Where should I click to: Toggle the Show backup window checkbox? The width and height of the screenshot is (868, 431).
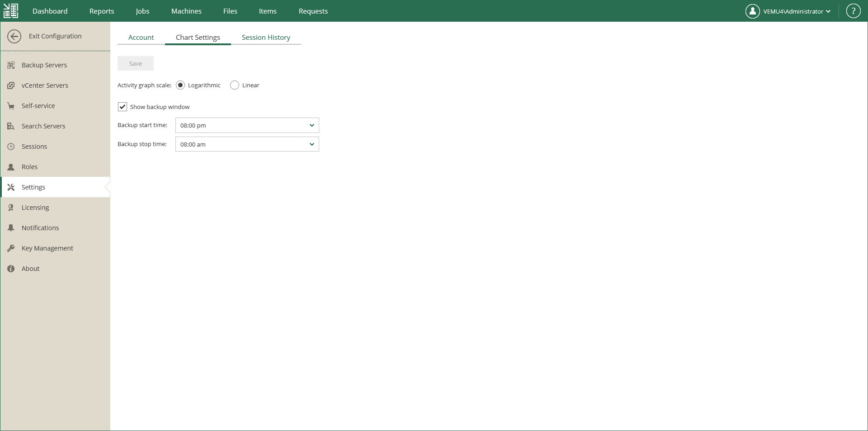coord(123,107)
